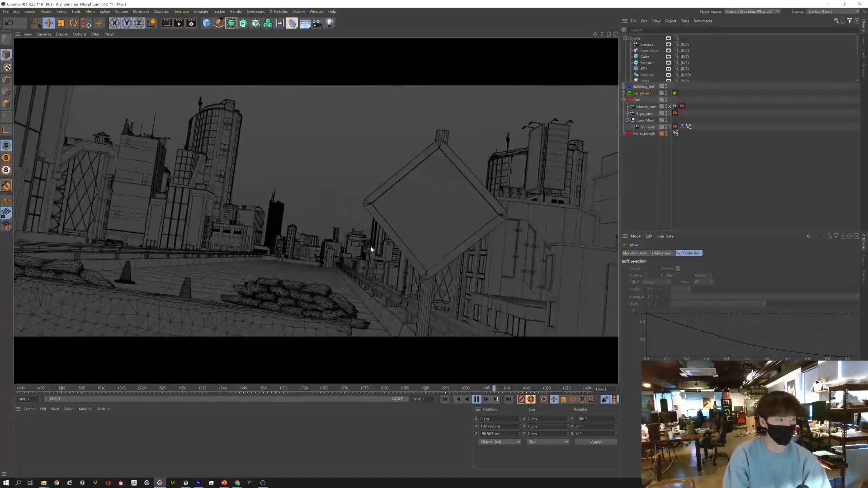Click the Cube primitive icon
This screenshot has height=488, width=868.
coord(207,23)
